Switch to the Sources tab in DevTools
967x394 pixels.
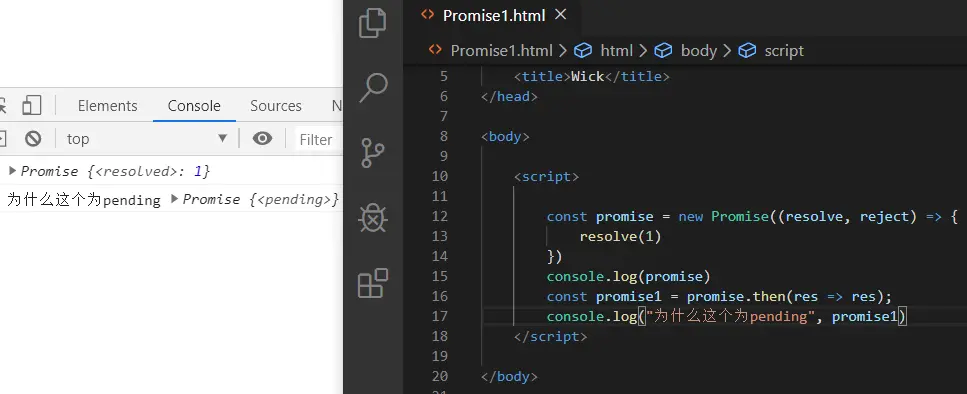tap(276, 105)
